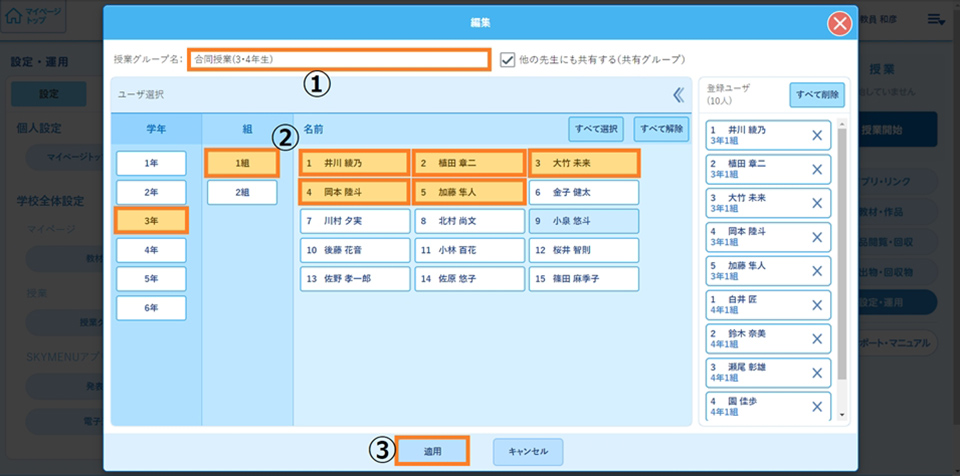Click the My Page Top home icon

click(14, 18)
